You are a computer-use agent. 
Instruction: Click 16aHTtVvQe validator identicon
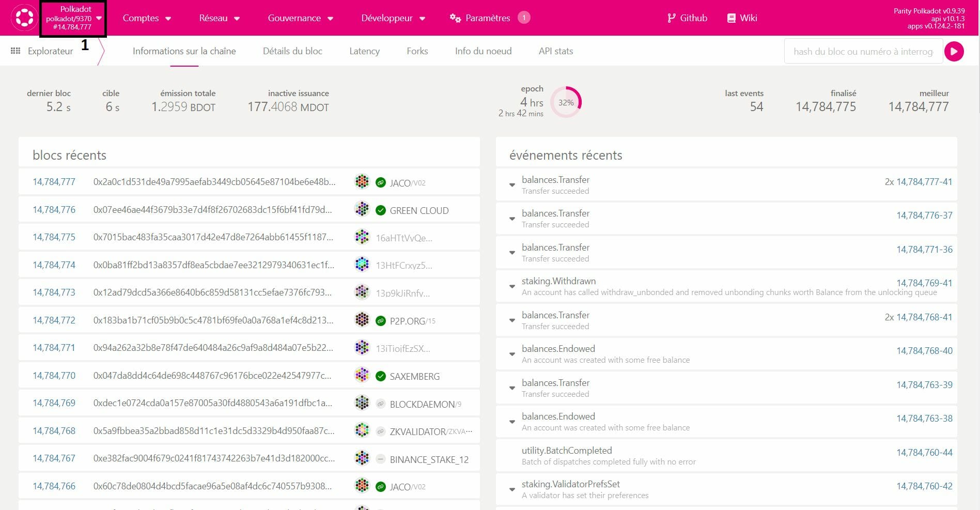click(x=362, y=237)
